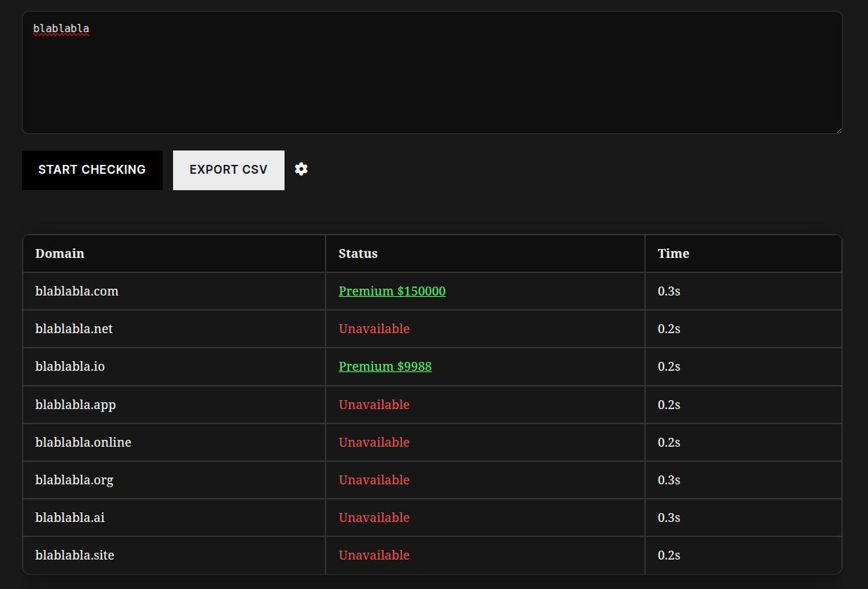Click the Unavailable status for blablabla.app
This screenshot has height=589, width=868.
(x=374, y=404)
